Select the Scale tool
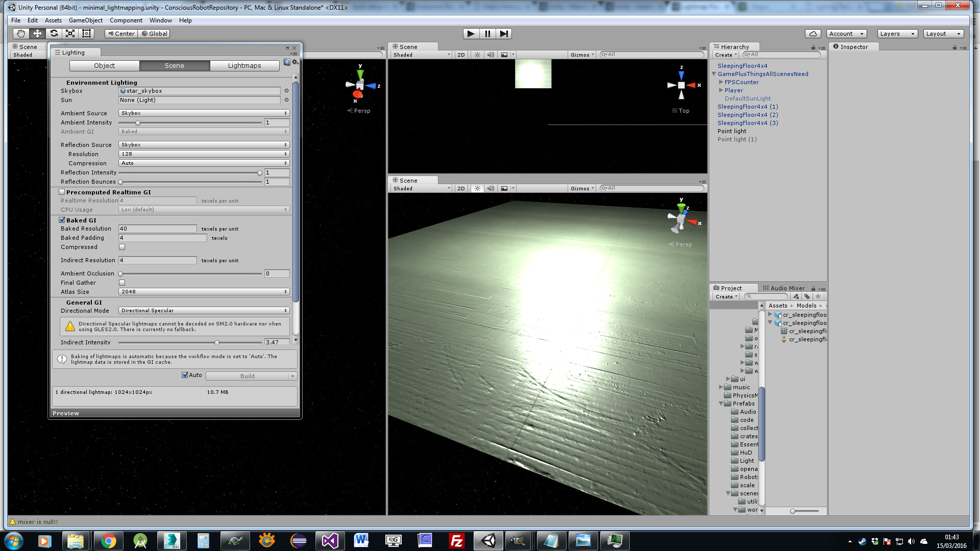Screen dimensions: 980x551 point(70,34)
